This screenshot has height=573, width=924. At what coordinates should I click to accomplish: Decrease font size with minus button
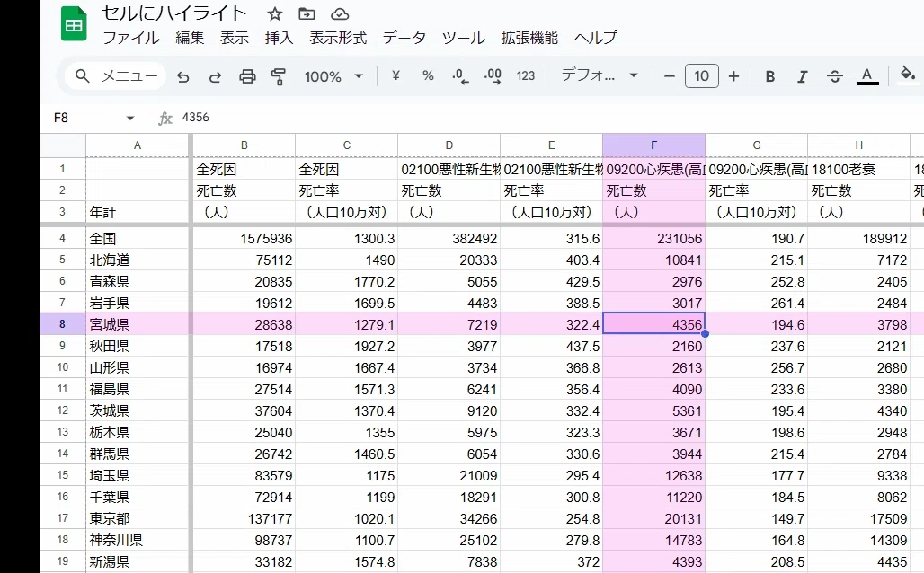670,76
